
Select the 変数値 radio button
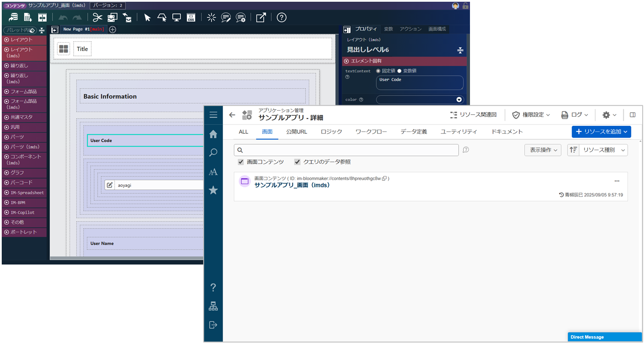[399, 71]
